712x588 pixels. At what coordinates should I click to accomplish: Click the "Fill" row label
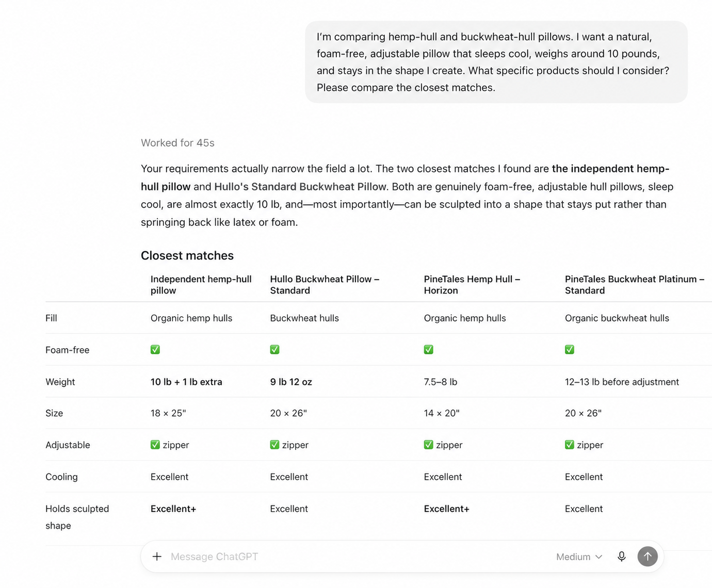click(51, 318)
